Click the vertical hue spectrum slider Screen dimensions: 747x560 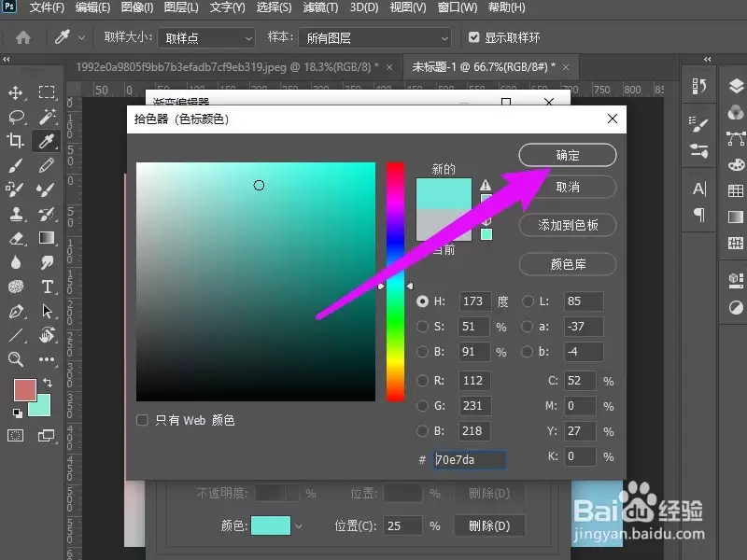(395, 282)
